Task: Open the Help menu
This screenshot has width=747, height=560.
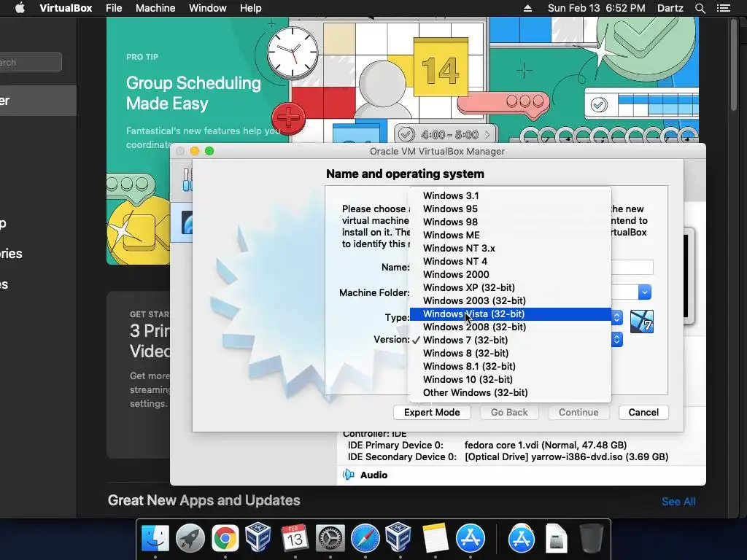Action: (251, 8)
